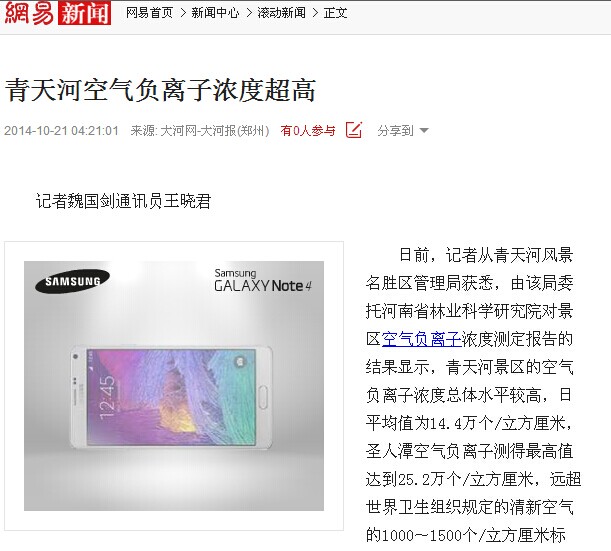Navigate to 滚动新闻 breadcrumb
The image size is (611, 551).
[281, 13]
